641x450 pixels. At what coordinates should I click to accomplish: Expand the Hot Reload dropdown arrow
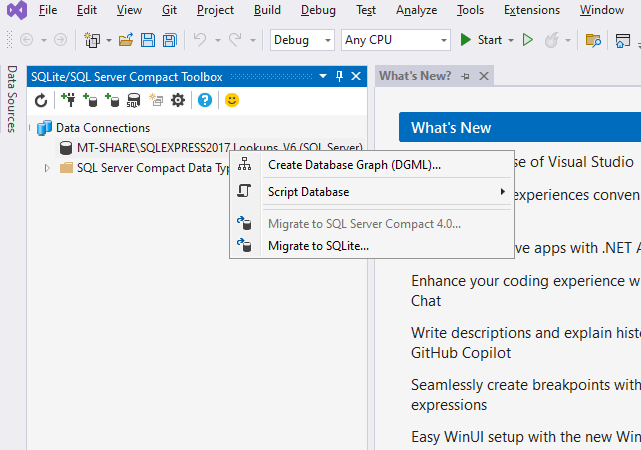[x=568, y=40]
